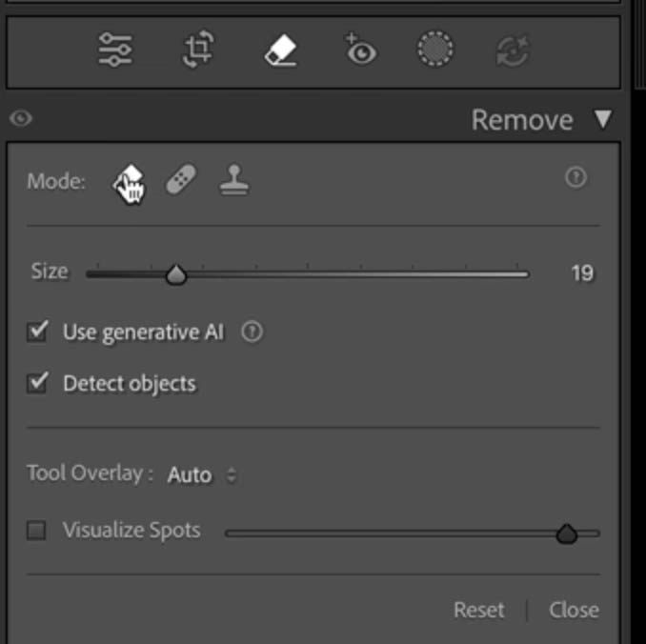Click help icon next to Use generative AI
This screenshot has width=646, height=644.
[252, 332]
